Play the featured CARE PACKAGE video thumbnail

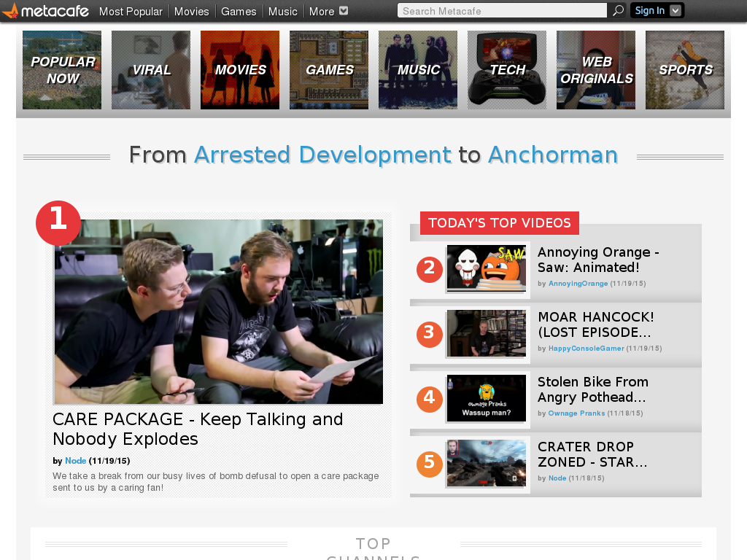coord(218,311)
